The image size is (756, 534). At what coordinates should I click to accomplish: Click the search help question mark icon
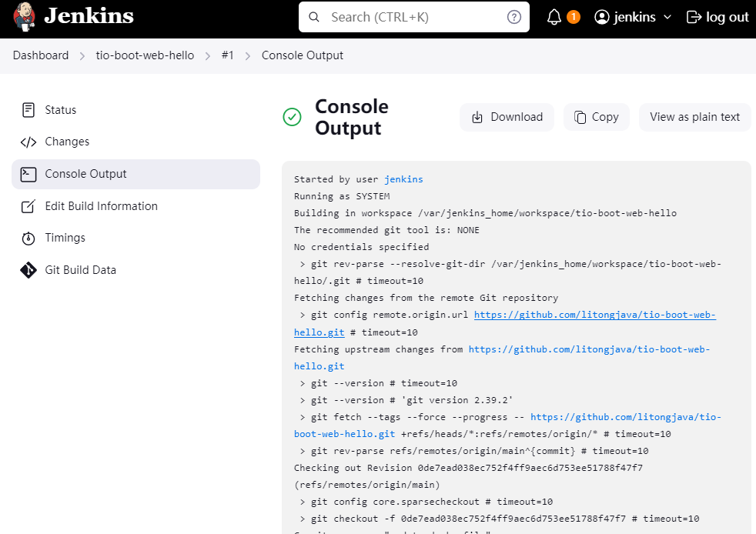tap(514, 17)
